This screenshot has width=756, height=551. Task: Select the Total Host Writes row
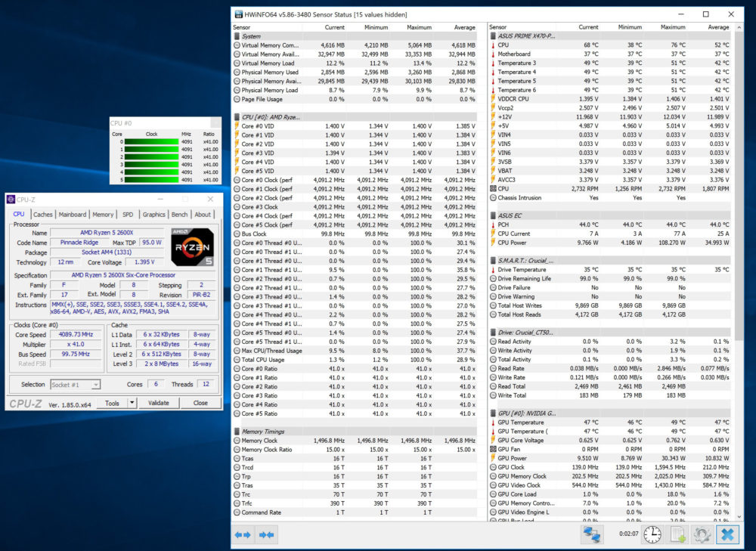pos(611,305)
